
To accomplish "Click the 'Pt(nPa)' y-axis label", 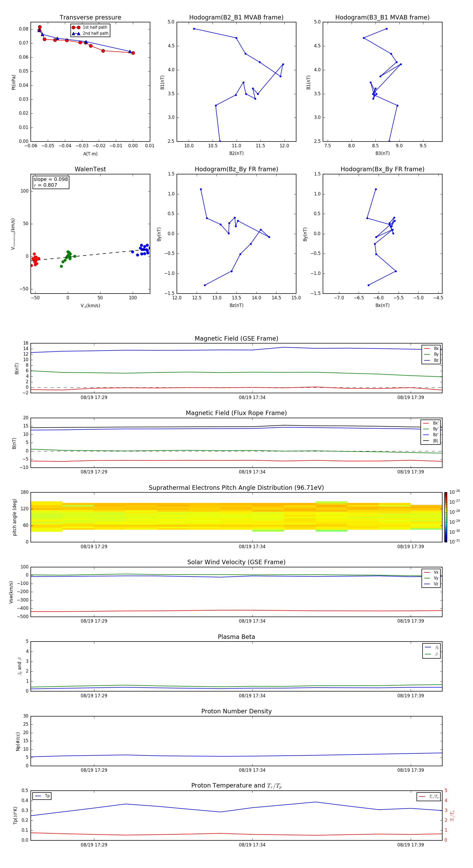I will (x=13, y=82).
